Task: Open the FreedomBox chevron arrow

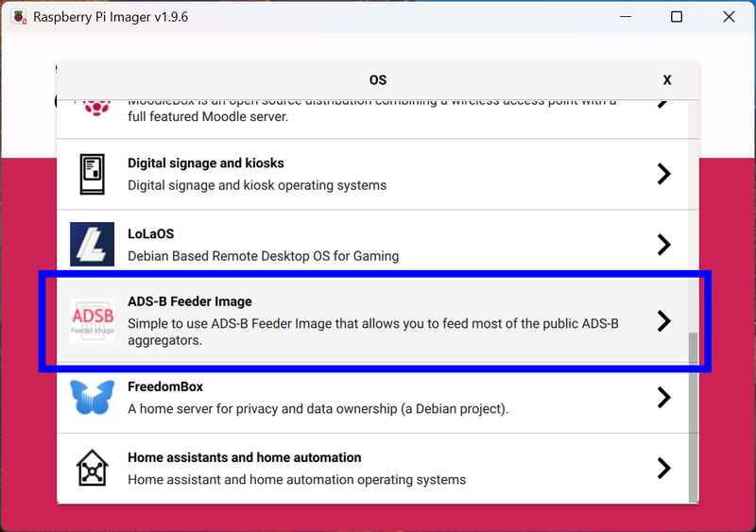Action: click(x=663, y=398)
